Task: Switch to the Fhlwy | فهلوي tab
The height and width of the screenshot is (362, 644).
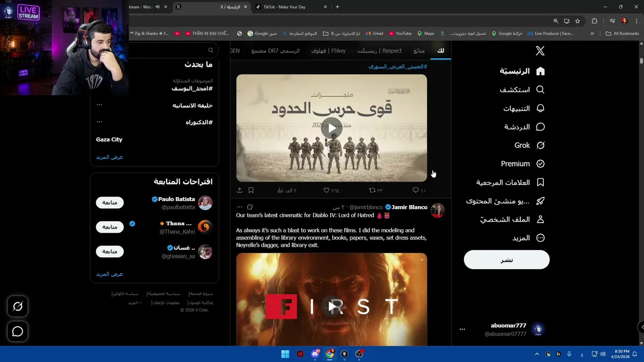Action: 328,51
